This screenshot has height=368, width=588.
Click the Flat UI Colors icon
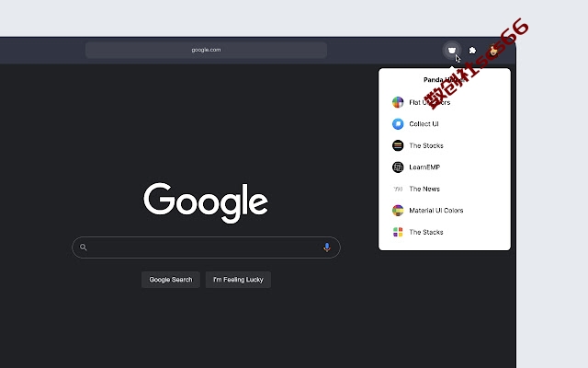398,102
